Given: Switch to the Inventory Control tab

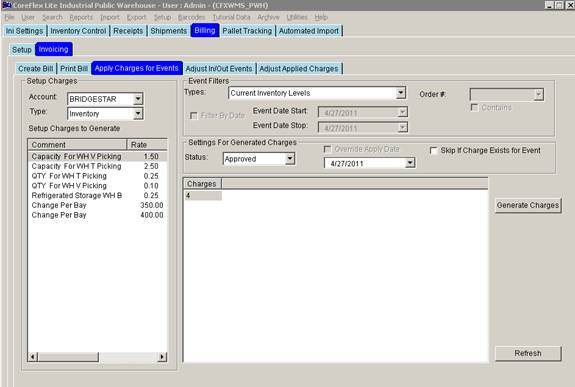Looking at the screenshot, I should [78, 31].
